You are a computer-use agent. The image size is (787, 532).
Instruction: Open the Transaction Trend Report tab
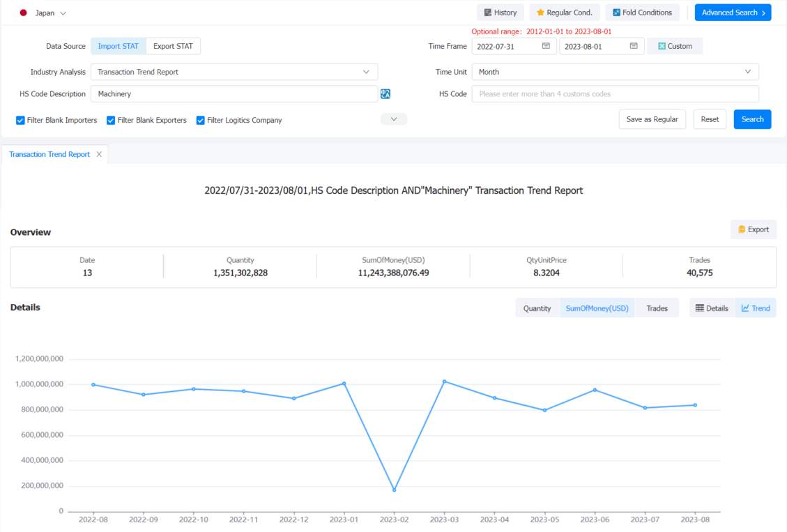click(49, 154)
